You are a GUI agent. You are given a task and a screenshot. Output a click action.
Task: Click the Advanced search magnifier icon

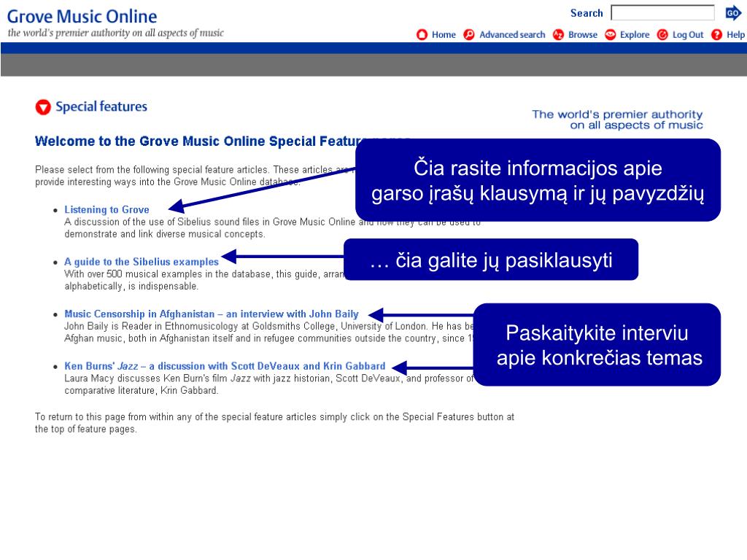click(469, 35)
